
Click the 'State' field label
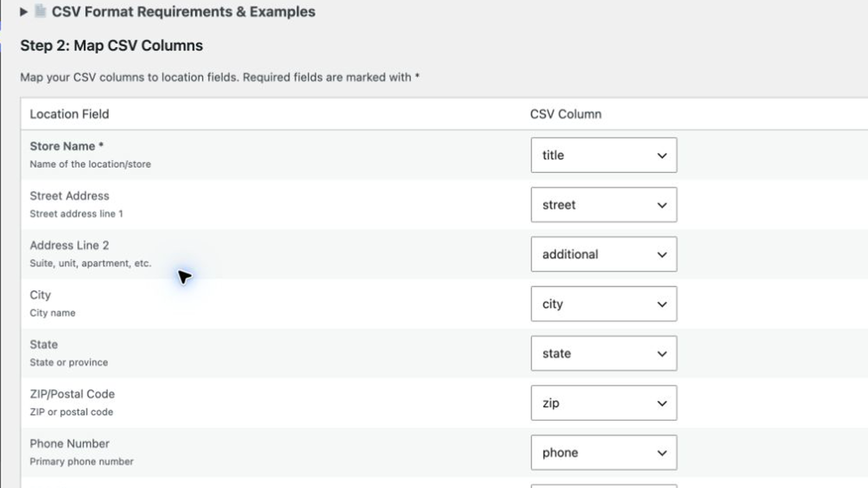[x=44, y=344]
